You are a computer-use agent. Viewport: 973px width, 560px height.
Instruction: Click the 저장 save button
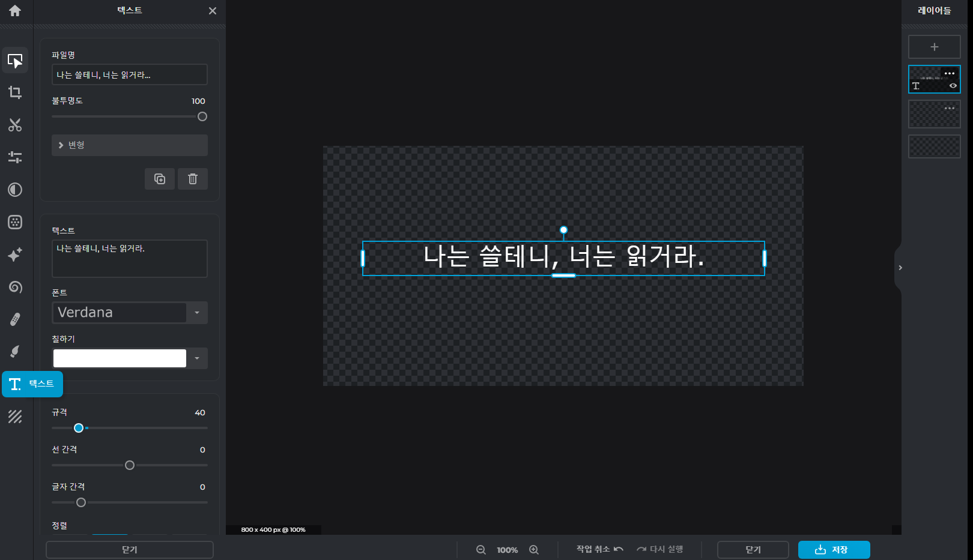coord(834,550)
